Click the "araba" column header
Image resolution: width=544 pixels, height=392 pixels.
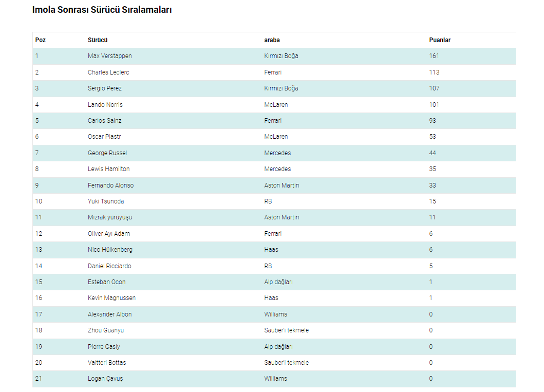coord(272,40)
